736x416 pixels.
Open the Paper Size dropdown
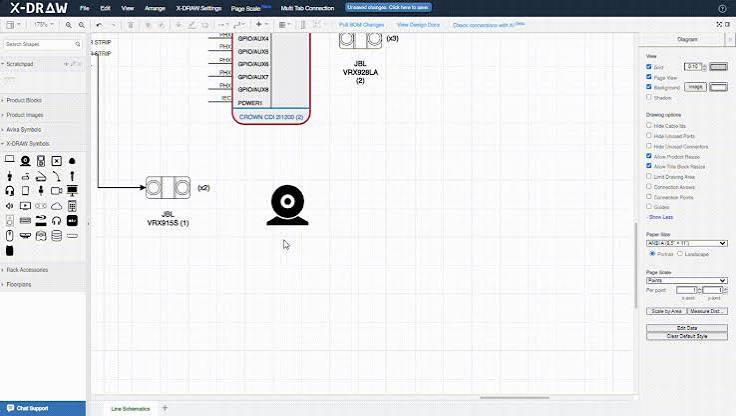click(687, 243)
